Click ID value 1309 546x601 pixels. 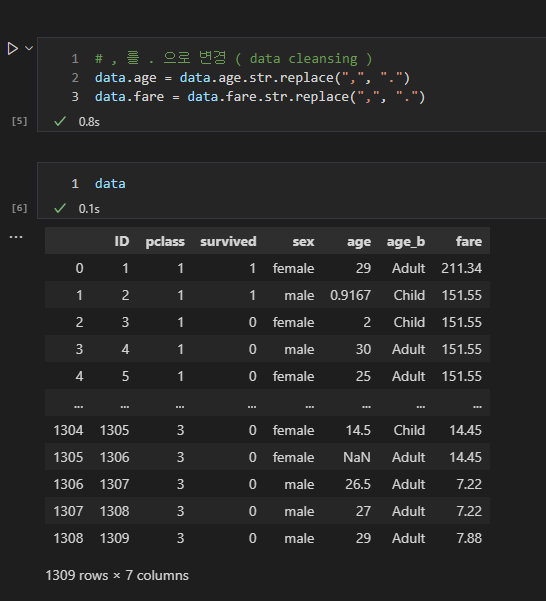(115, 538)
